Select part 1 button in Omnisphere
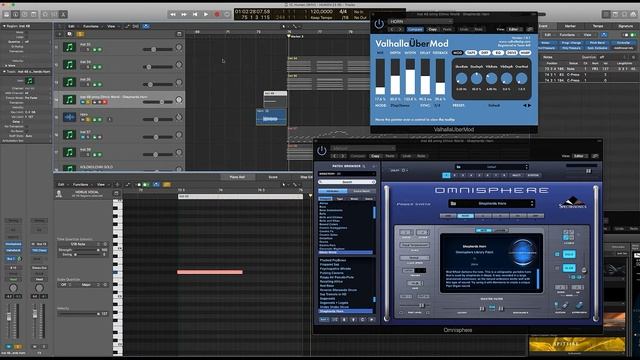640x360 pixels. tap(446, 175)
